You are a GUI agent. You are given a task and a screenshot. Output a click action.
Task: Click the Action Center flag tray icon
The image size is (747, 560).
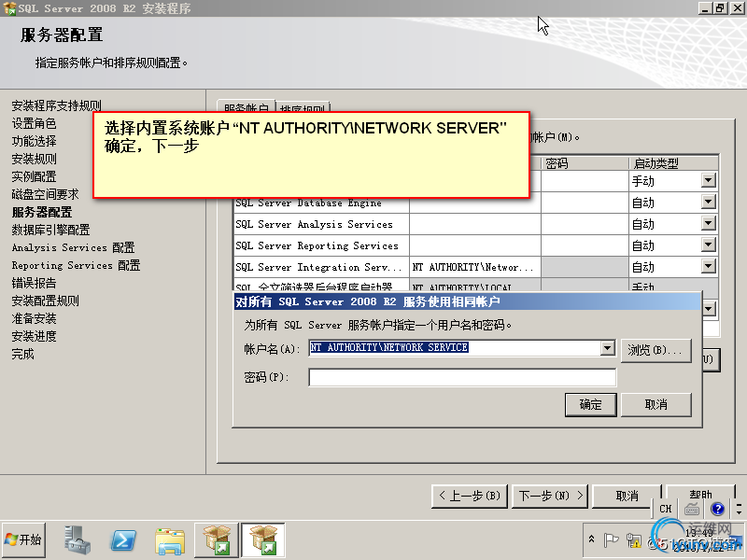pyautogui.click(x=611, y=540)
